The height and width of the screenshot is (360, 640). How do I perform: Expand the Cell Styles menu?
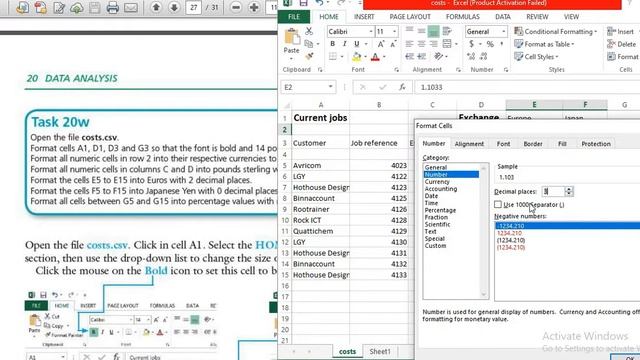coord(536,57)
